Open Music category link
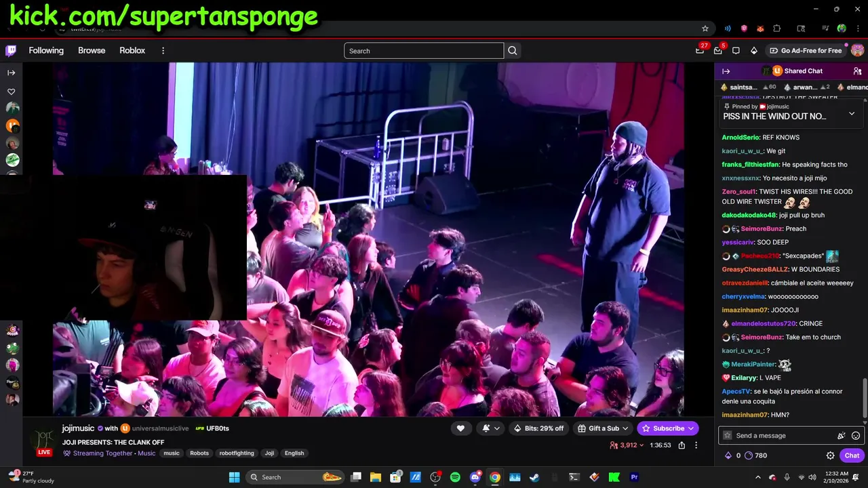The height and width of the screenshot is (488, 868). (146, 453)
